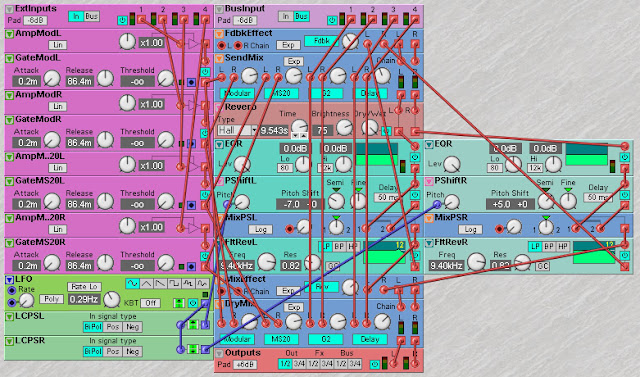This screenshot has width=640, height=377.
Task: Click the KBT Off button on the LFO
Action: pos(151,303)
